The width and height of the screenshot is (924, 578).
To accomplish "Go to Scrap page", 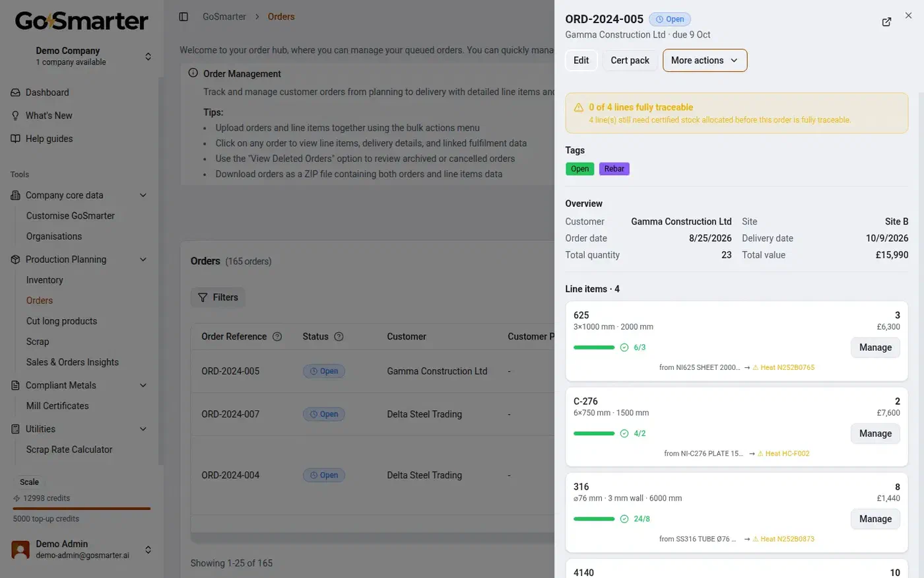I will click(38, 342).
